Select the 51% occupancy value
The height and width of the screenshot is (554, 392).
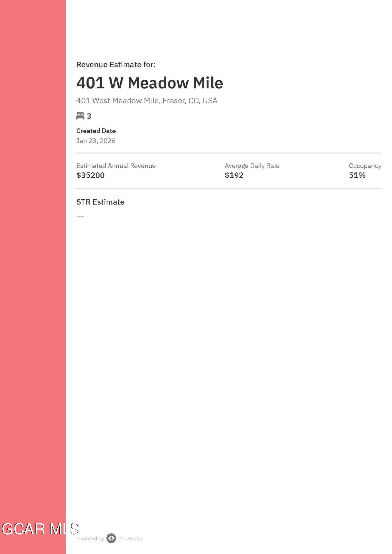point(357,175)
